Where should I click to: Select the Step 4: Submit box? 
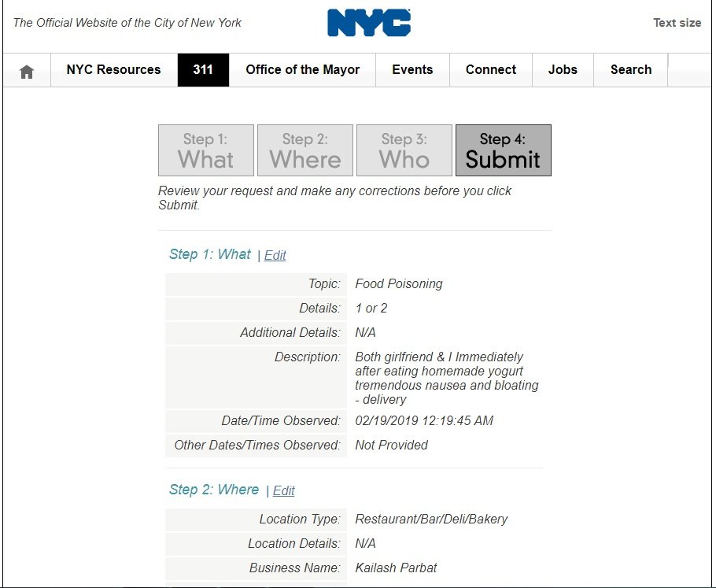(504, 150)
